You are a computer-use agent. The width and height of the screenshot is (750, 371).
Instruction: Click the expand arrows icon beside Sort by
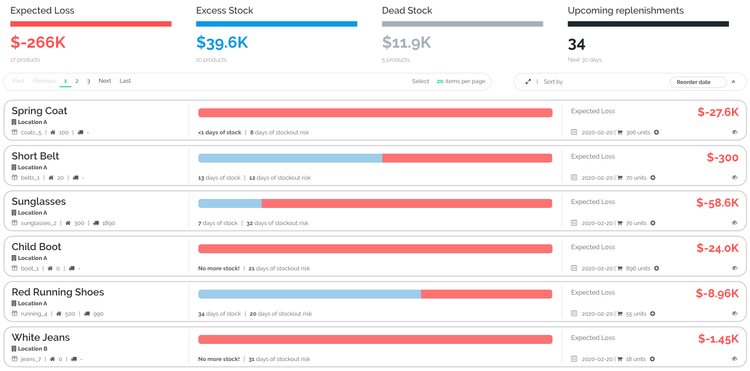pyautogui.click(x=528, y=82)
